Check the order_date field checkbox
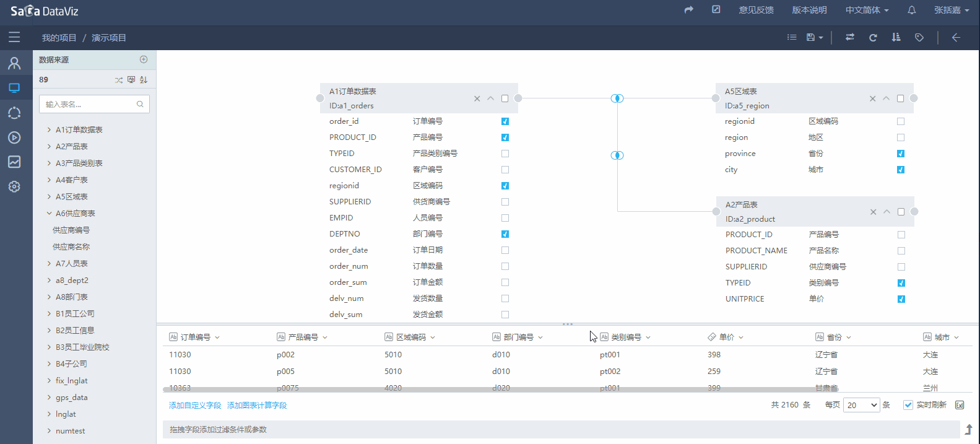 505,250
